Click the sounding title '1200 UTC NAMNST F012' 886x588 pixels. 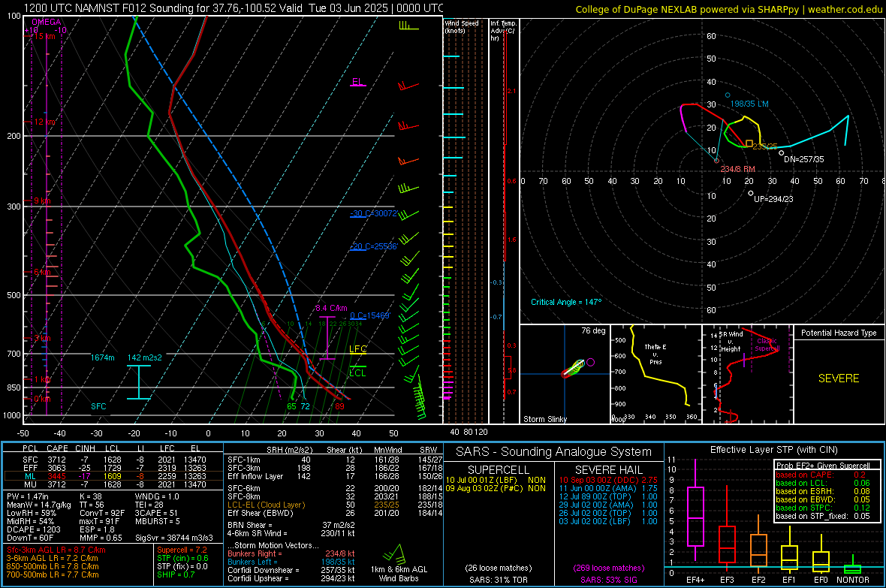coord(76,8)
